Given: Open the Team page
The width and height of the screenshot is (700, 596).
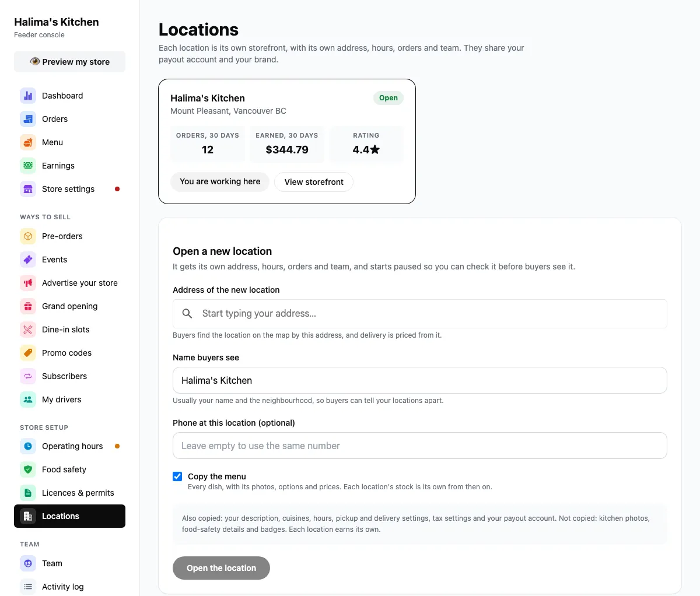Looking at the screenshot, I should point(69,563).
